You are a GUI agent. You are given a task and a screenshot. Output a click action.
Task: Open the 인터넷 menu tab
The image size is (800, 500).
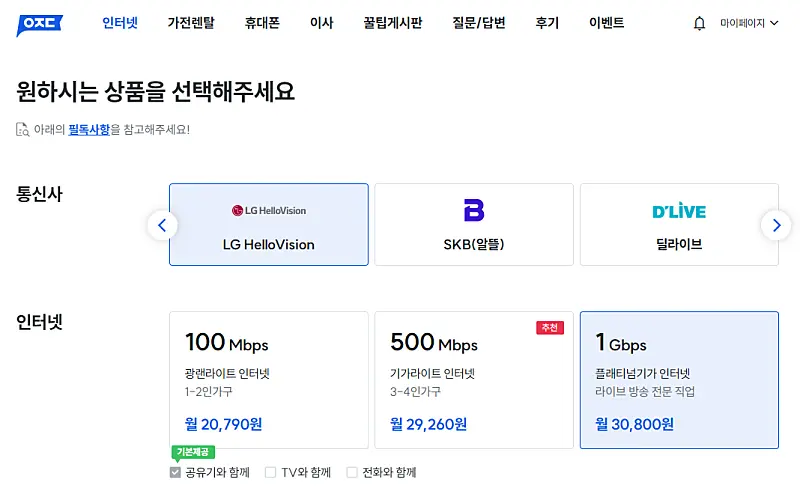(x=120, y=23)
